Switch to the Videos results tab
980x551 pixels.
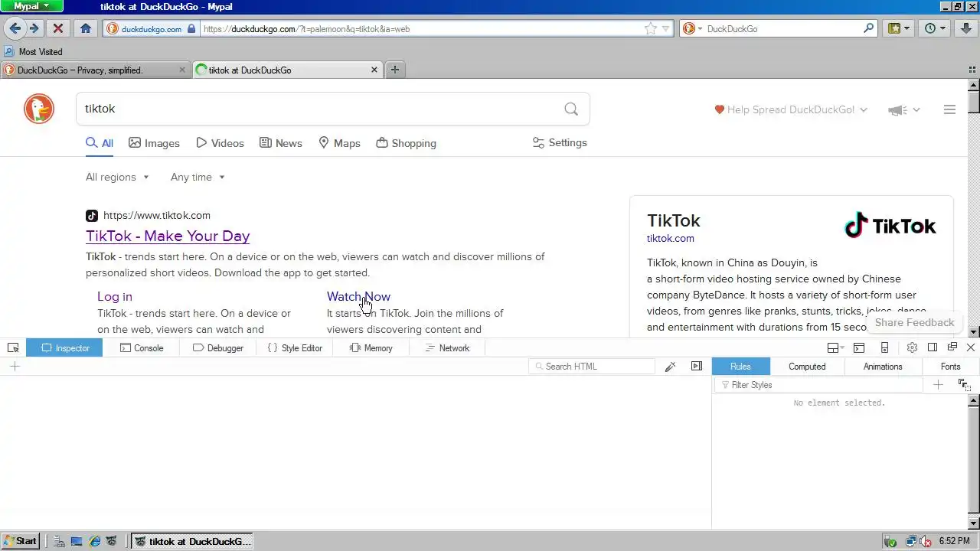click(x=220, y=143)
